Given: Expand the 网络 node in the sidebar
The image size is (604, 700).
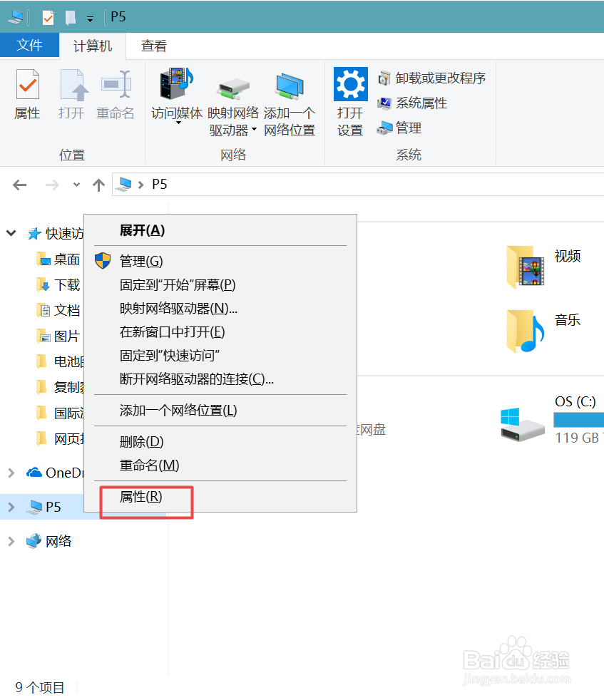Looking at the screenshot, I should pyautogui.click(x=11, y=540).
